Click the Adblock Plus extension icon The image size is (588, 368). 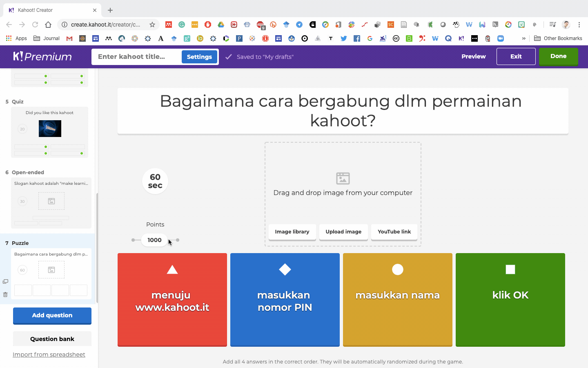[260, 25]
